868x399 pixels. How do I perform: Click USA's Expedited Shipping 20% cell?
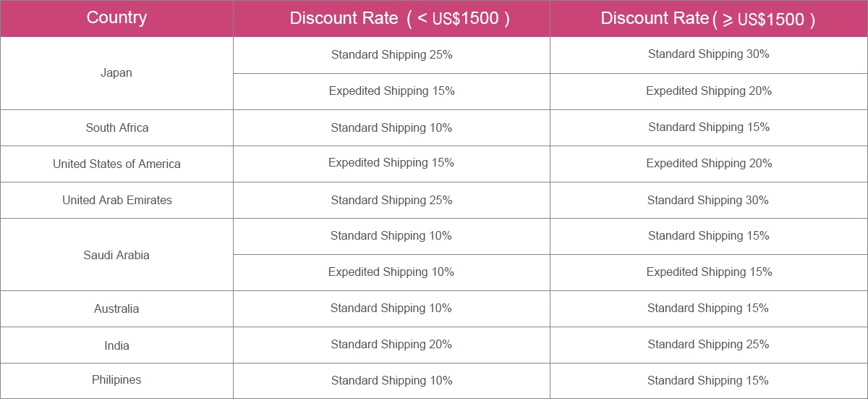[709, 164]
